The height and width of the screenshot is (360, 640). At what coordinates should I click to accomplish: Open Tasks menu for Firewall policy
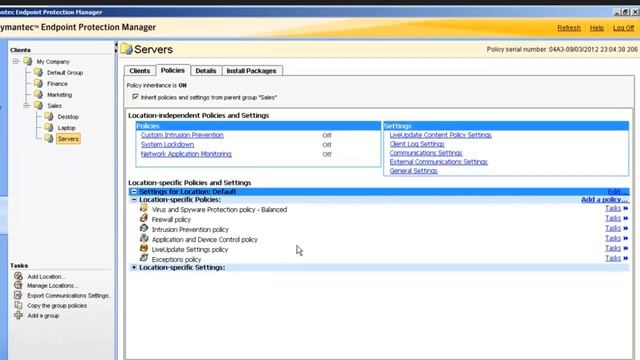pyautogui.click(x=616, y=218)
